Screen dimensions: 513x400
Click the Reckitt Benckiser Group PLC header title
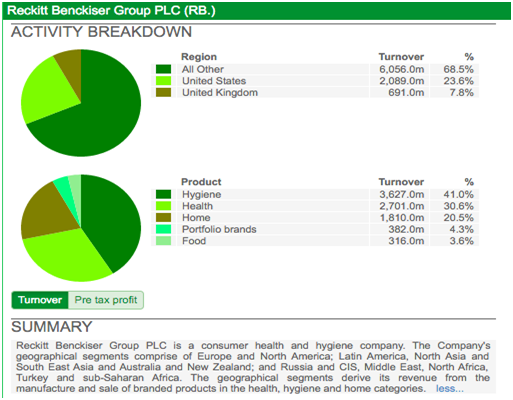(x=111, y=11)
